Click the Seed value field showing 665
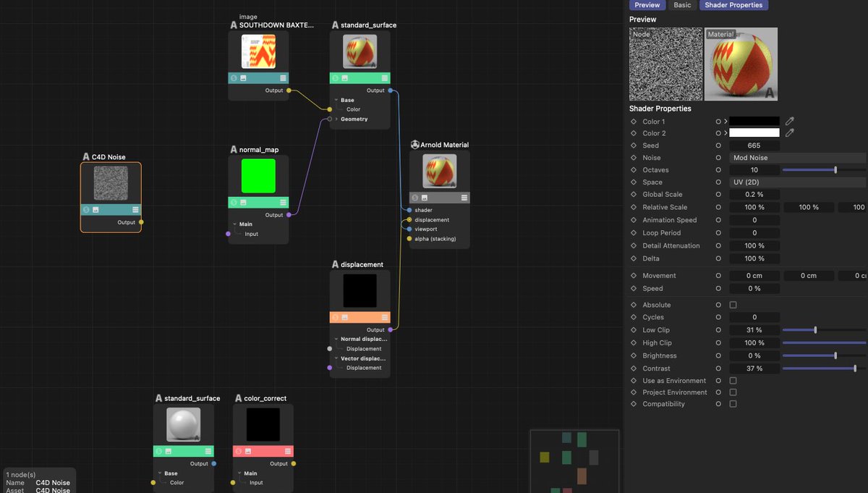 pos(754,146)
